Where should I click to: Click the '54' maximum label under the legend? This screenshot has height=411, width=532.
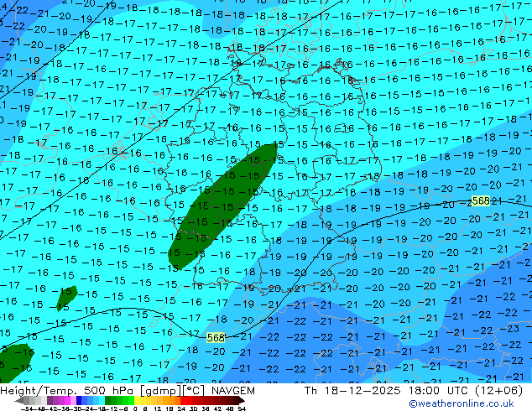(x=242, y=409)
